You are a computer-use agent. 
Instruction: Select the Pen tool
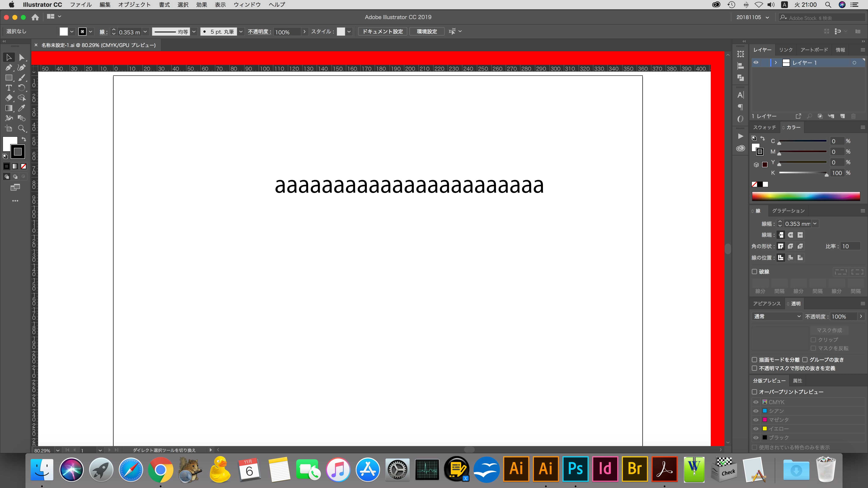9,68
